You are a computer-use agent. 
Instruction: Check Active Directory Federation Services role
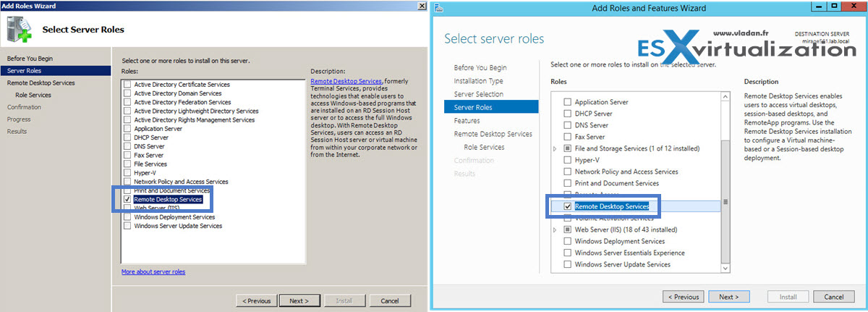127,102
